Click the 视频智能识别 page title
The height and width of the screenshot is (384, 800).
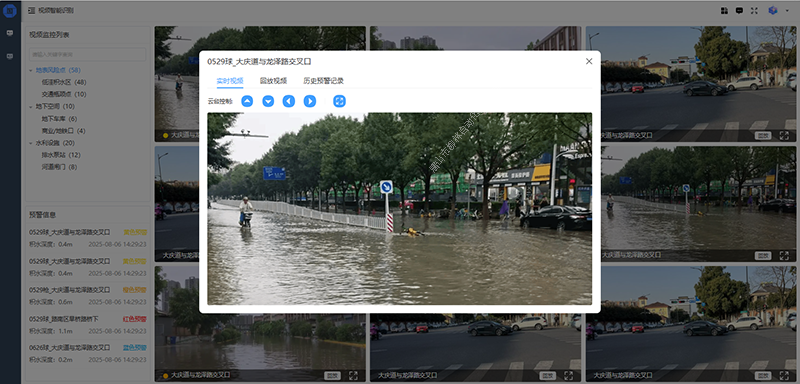pyautogui.click(x=55, y=10)
